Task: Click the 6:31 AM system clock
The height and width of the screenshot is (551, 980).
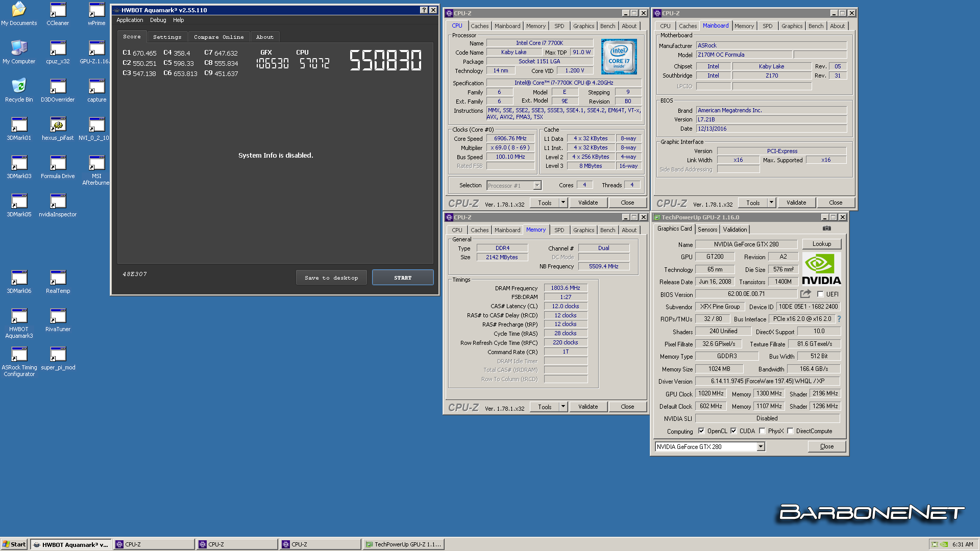Action: (963, 544)
